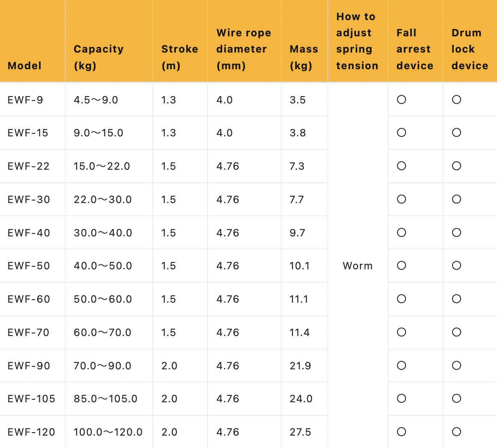This screenshot has width=497, height=448.
Task: Click the fall arrest circle for EWF-40
Action: 401,233
